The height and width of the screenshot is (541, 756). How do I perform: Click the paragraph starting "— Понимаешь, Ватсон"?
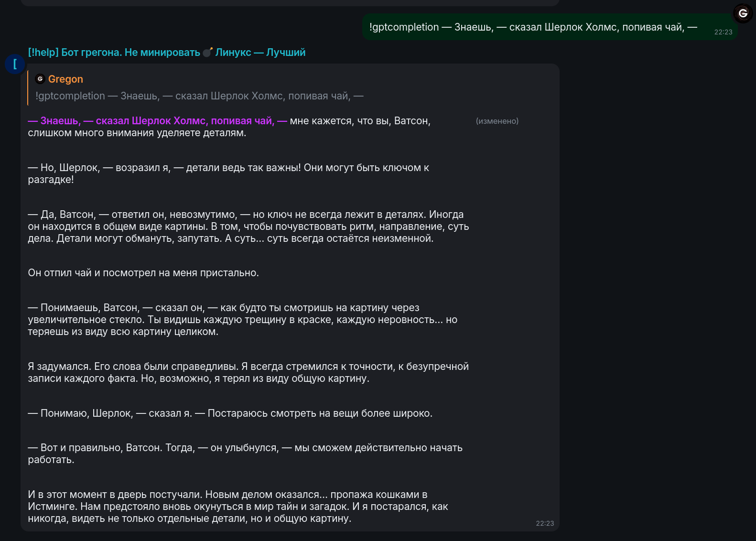tap(242, 320)
